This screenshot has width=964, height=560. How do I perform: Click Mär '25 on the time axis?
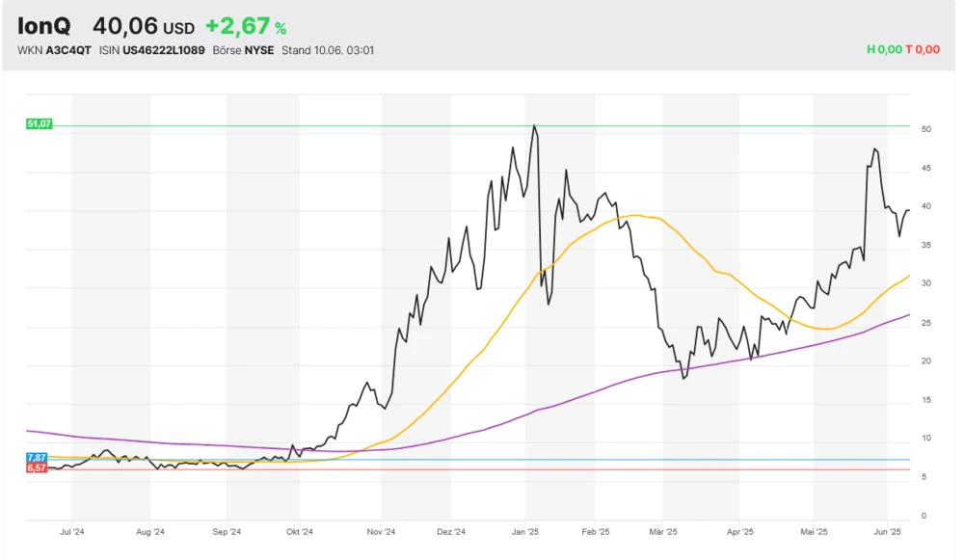pyautogui.click(x=663, y=531)
